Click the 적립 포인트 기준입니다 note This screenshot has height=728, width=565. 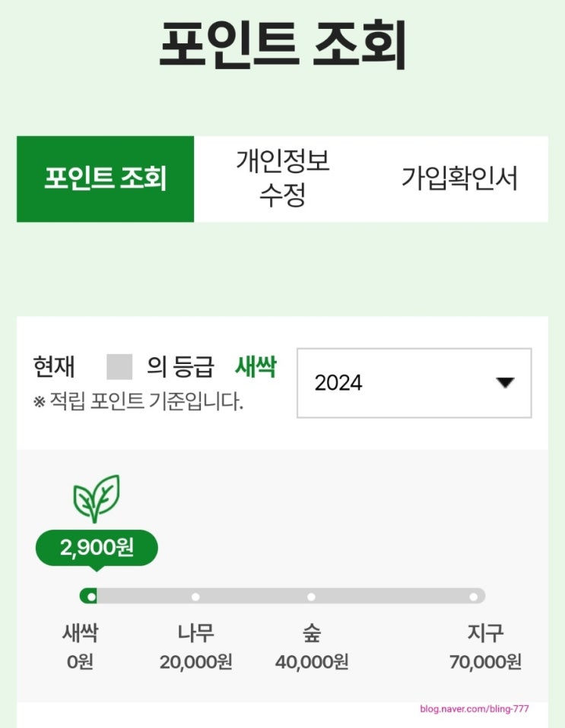pyautogui.click(x=138, y=401)
